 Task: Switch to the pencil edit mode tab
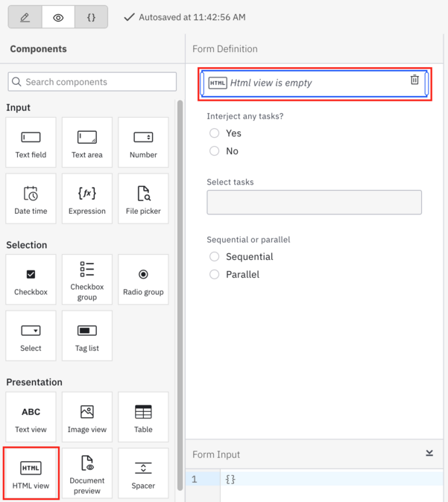coord(25,17)
